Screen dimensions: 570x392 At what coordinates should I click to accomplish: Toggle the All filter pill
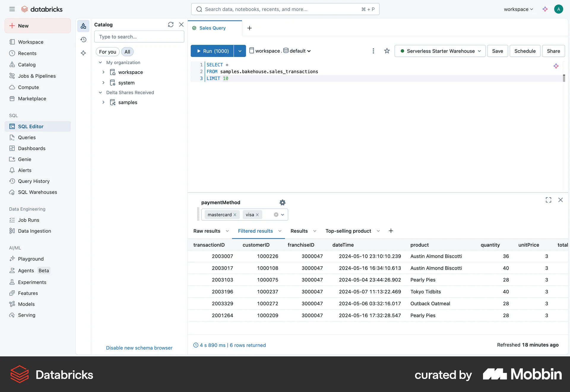[127, 52]
